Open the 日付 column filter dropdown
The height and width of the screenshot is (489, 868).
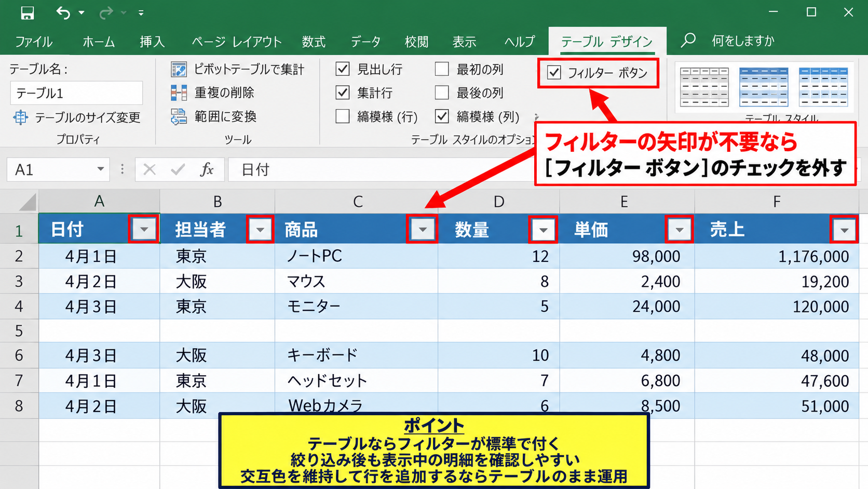(x=144, y=229)
